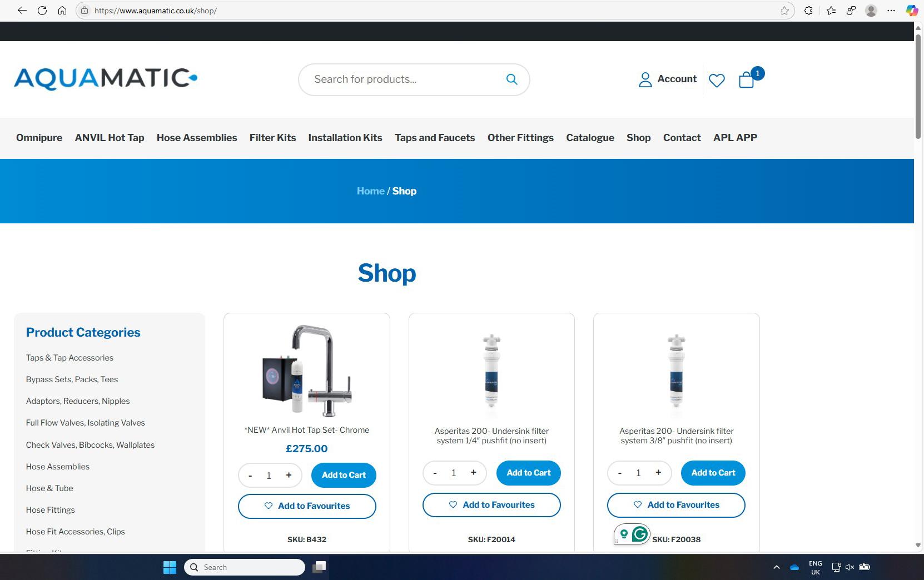Open Bypass Sets, Packs, Tees category
Image resolution: width=924 pixels, height=580 pixels.
[72, 379]
